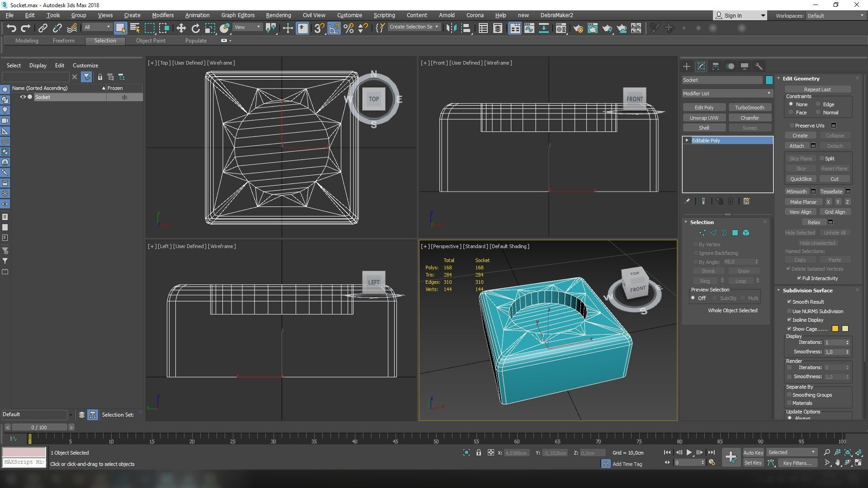Click the TurboSmooth modifier button

(749, 108)
